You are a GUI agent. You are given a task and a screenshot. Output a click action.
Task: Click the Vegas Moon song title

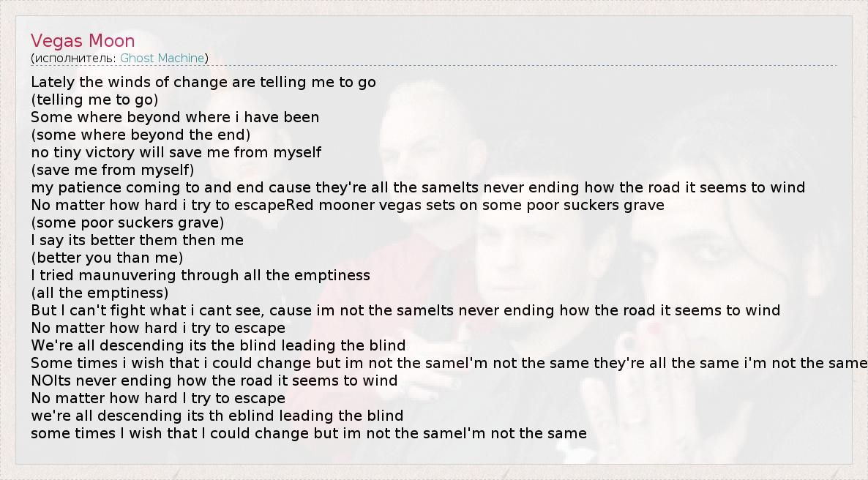coord(83,41)
